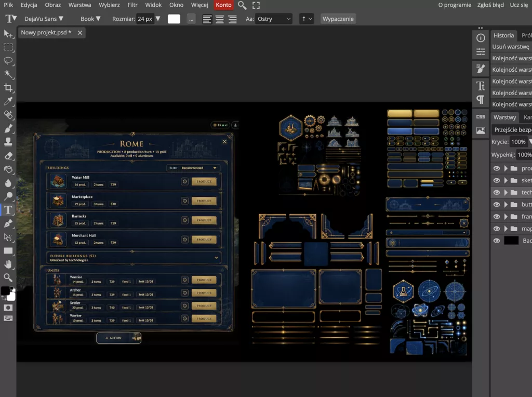The image size is (532, 397).
Task: Select the Rectangle shape tool
Action: click(8, 251)
